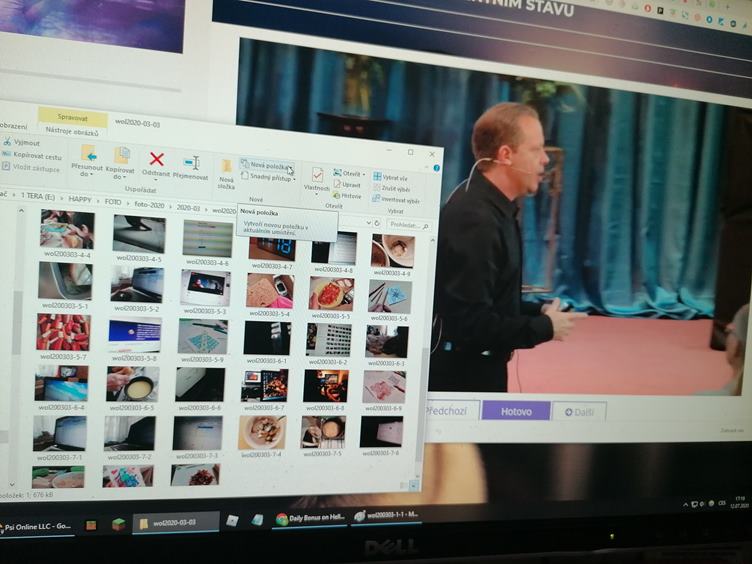This screenshot has height=564, width=752.
Task: Select the soup bowl thumbnail wol200303-7-4
Action: pos(262,433)
